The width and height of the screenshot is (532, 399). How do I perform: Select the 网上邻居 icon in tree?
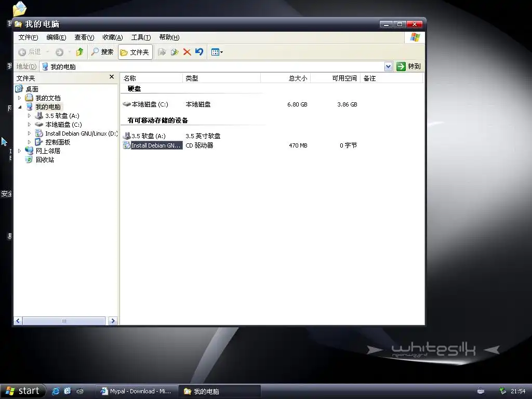point(29,151)
